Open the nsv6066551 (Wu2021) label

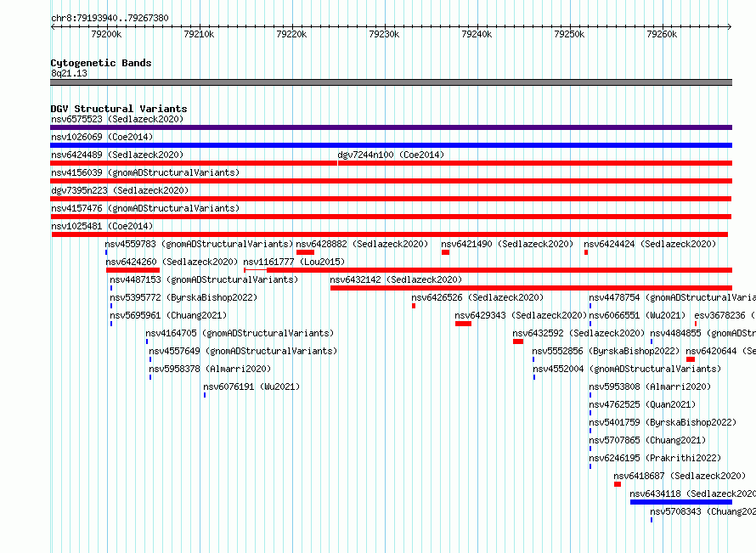point(637,315)
